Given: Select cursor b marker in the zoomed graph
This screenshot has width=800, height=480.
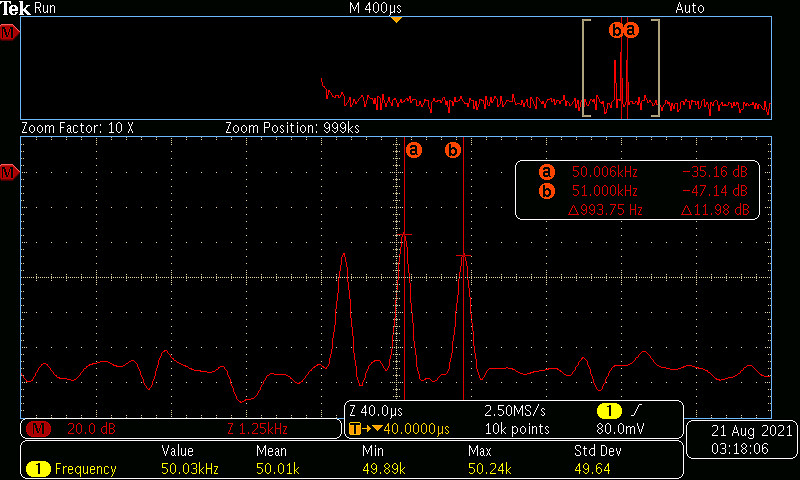Looking at the screenshot, I should (453, 150).
